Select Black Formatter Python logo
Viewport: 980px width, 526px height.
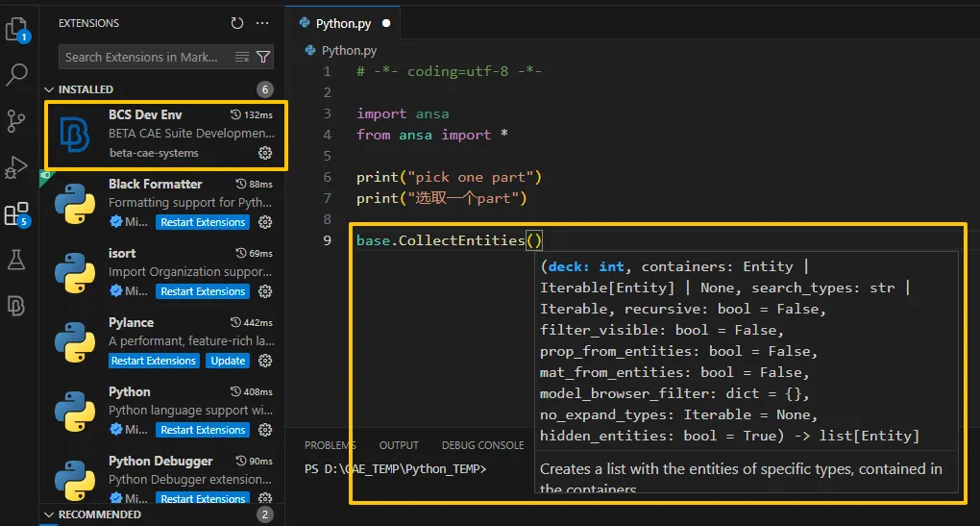tap(75, 203)
